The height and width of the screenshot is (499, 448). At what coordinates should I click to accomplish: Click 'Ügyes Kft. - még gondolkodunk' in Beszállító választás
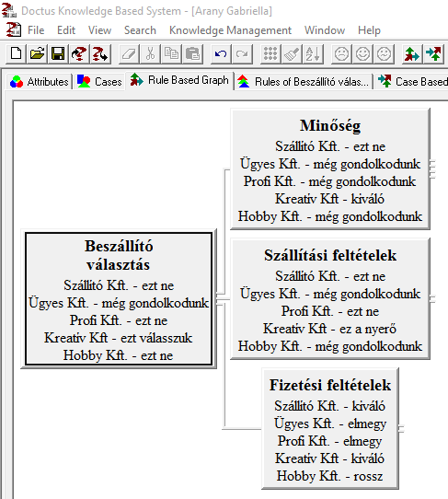click(x=119, y=303)
